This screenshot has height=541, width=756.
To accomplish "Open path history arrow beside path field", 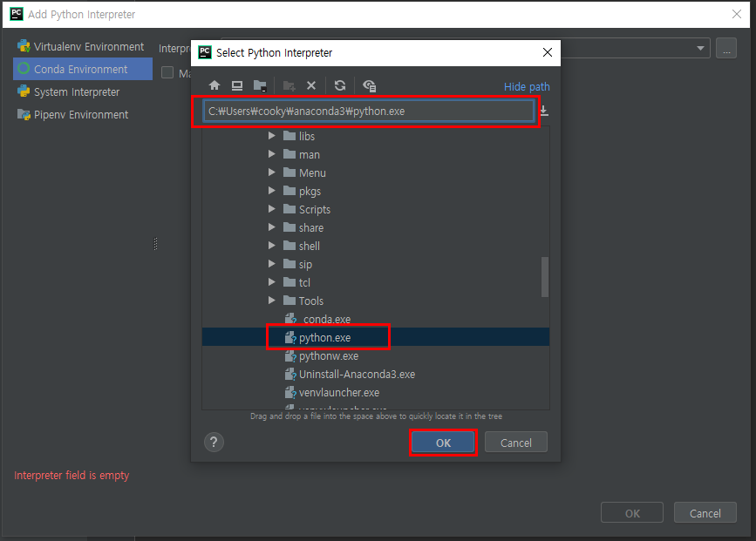I will tap(544, 111).
